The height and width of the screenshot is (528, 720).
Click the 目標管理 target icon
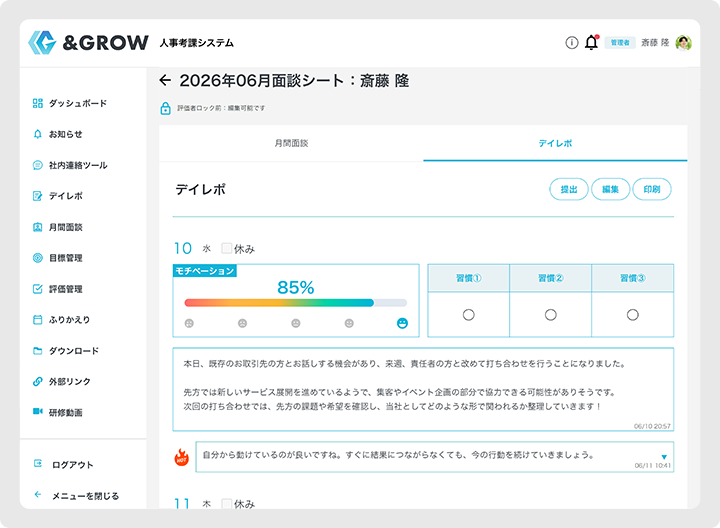tap(38, 258)
